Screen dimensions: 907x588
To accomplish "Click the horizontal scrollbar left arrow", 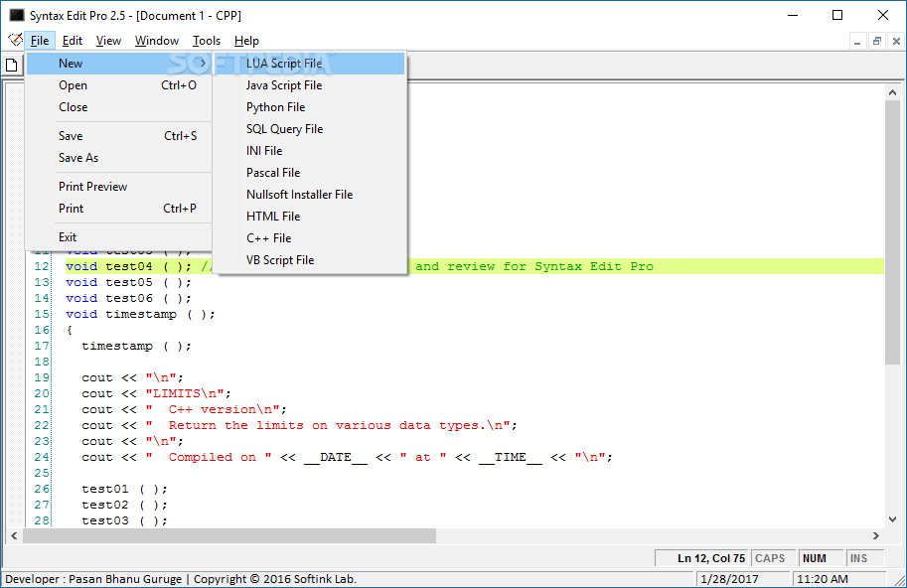I will point(14,536).
